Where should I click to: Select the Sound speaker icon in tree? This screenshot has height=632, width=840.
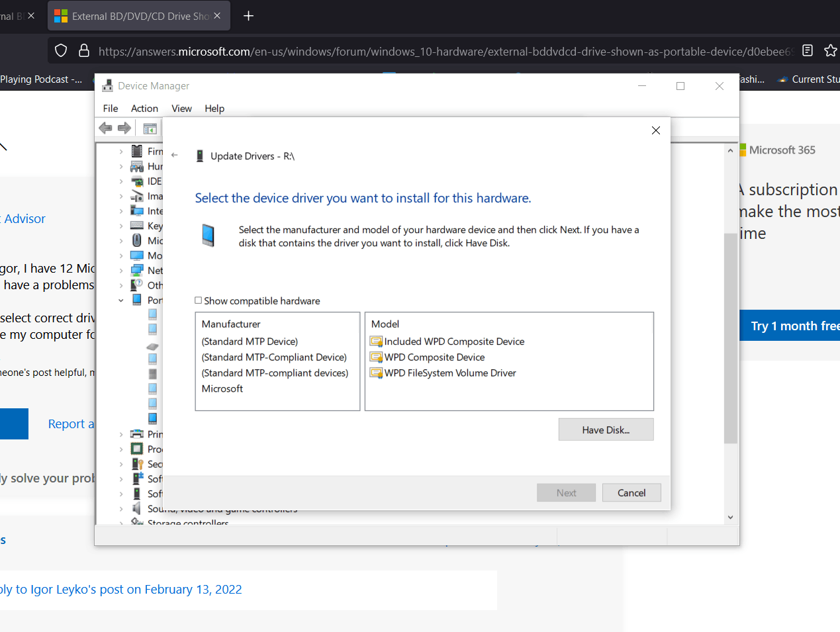137,508
